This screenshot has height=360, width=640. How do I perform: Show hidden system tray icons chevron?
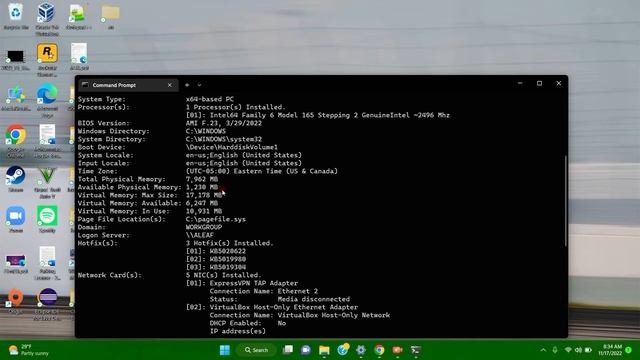coord(543,350)
